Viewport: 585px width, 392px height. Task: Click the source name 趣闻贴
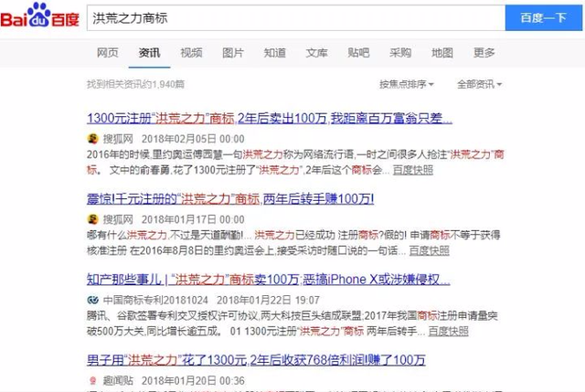tap(118, 380)
